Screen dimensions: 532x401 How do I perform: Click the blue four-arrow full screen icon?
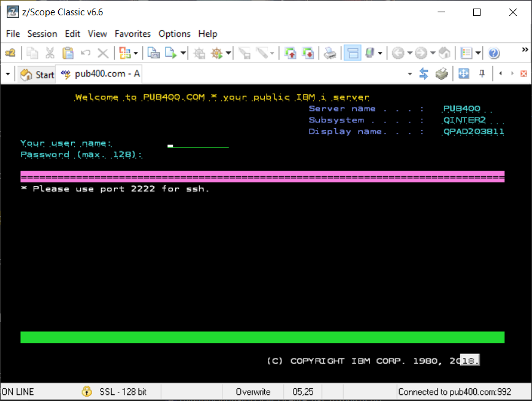(x=463, y=73)
